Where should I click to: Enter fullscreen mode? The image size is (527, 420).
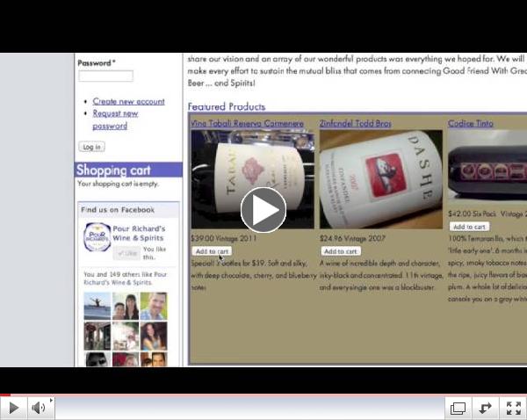pos(512,408)
